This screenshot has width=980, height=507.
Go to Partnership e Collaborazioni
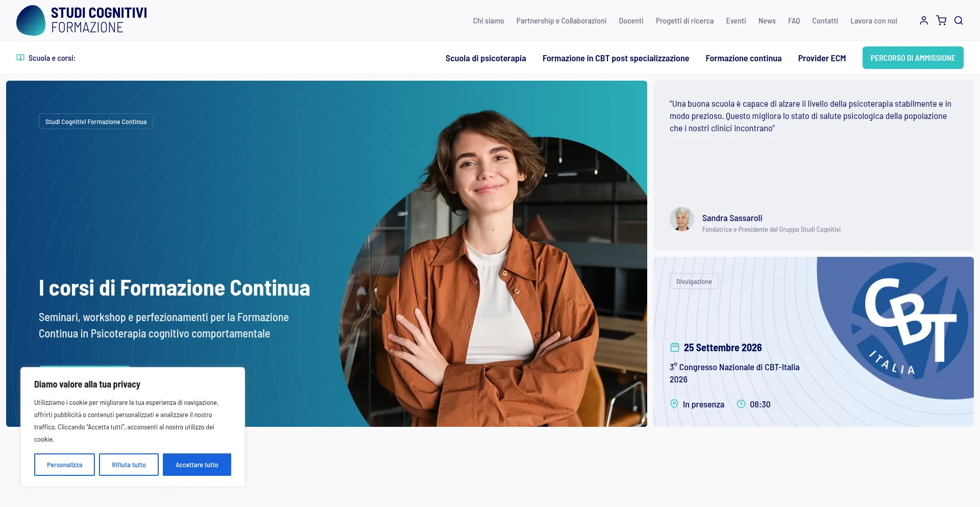point(561,21)
